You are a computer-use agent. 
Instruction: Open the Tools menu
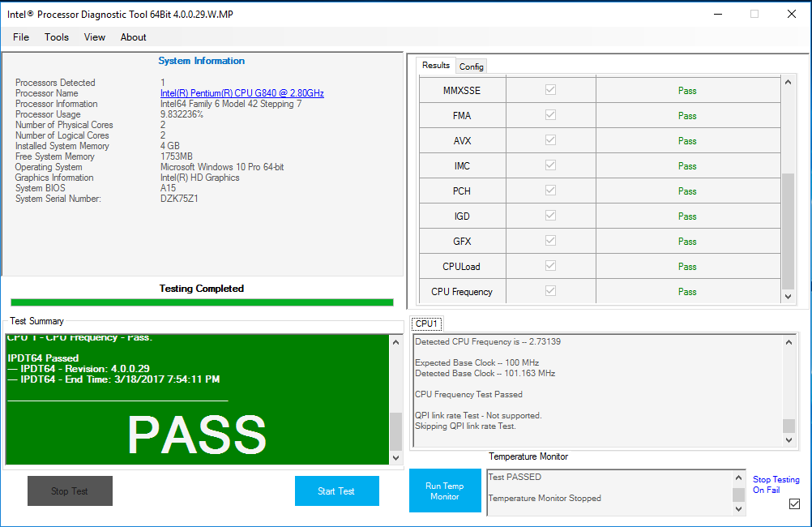57,37
